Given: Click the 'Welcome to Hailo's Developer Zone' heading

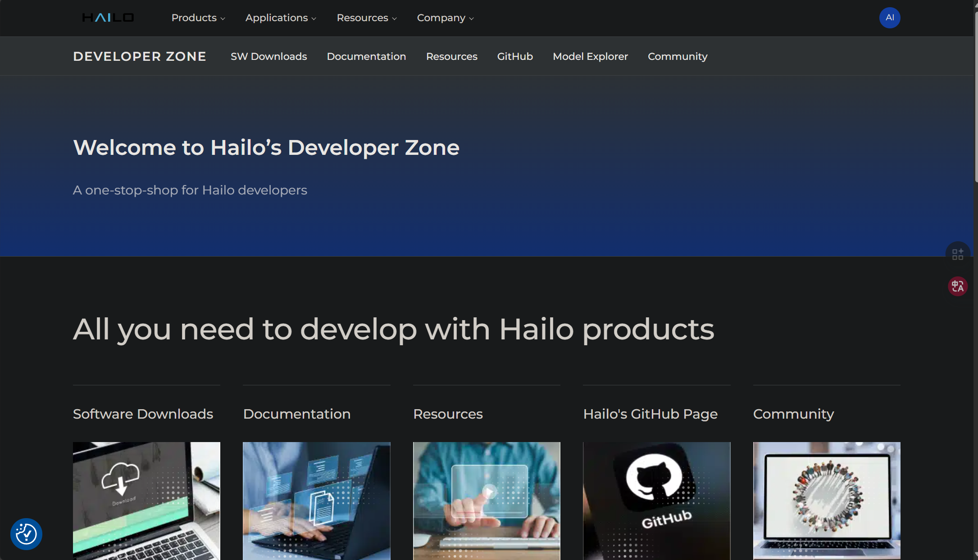Looking at the screenshot, I should coord(266,148).
